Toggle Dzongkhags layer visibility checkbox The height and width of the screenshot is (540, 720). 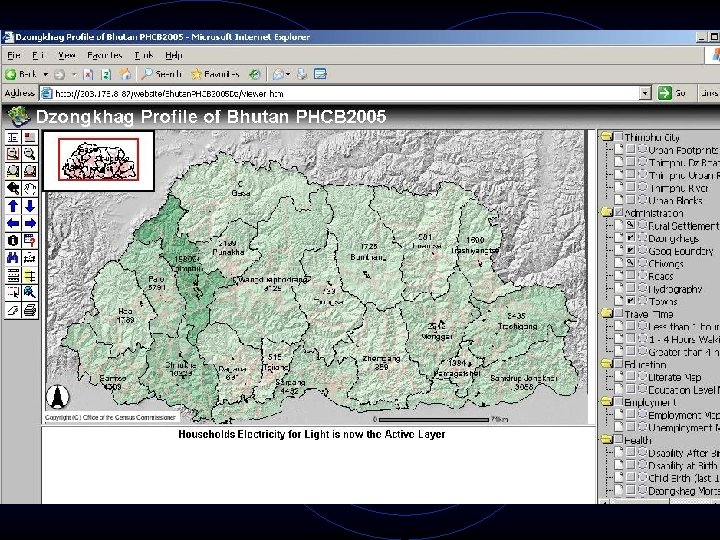631,238
